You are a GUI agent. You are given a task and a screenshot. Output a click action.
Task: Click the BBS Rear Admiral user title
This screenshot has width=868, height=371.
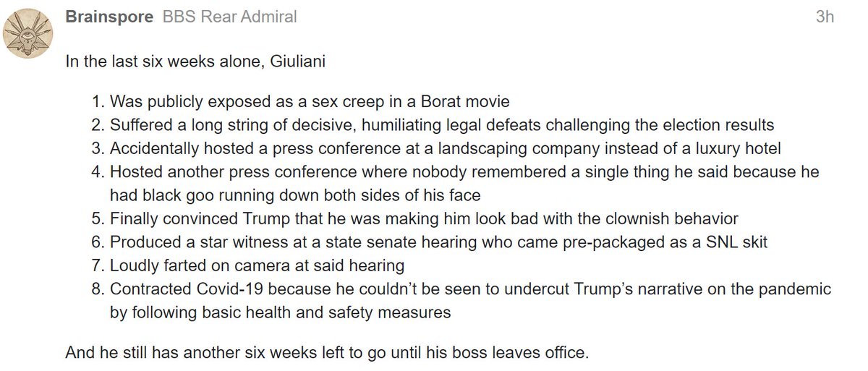coord(230,17)
